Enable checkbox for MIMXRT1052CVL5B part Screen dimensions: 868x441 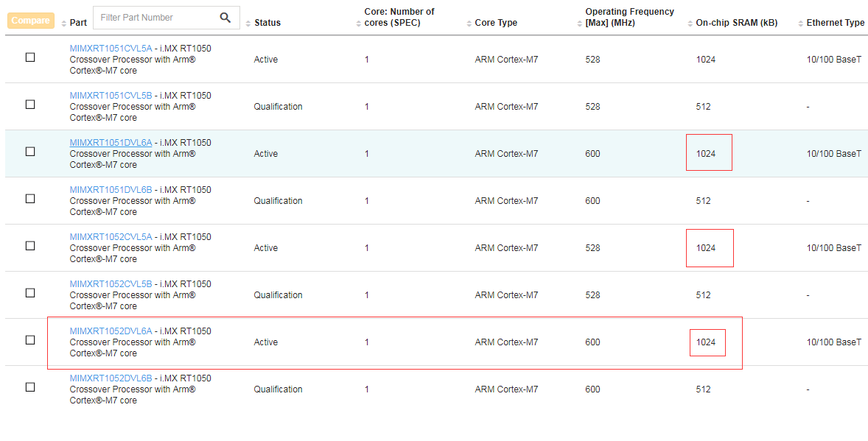tap(30, 293)
